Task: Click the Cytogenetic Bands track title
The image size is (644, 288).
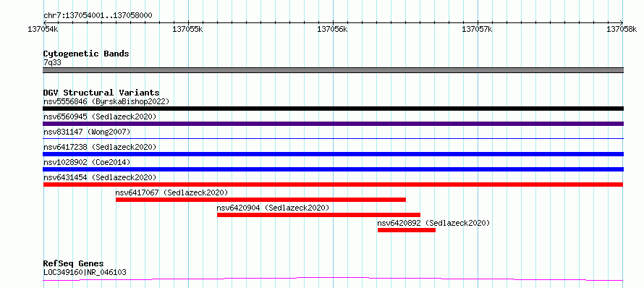Action: tap(86, 54)
